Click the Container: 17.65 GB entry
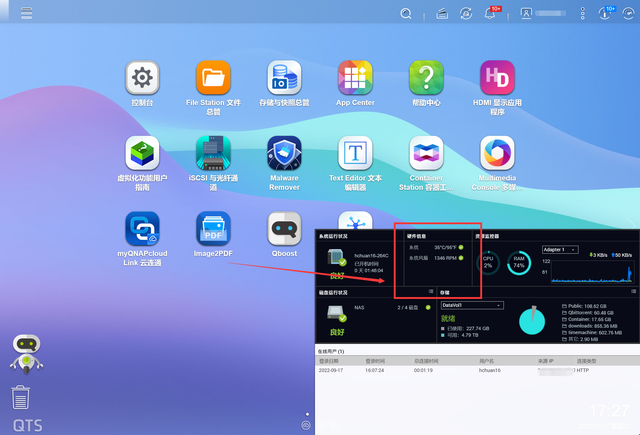 (587, 319)
